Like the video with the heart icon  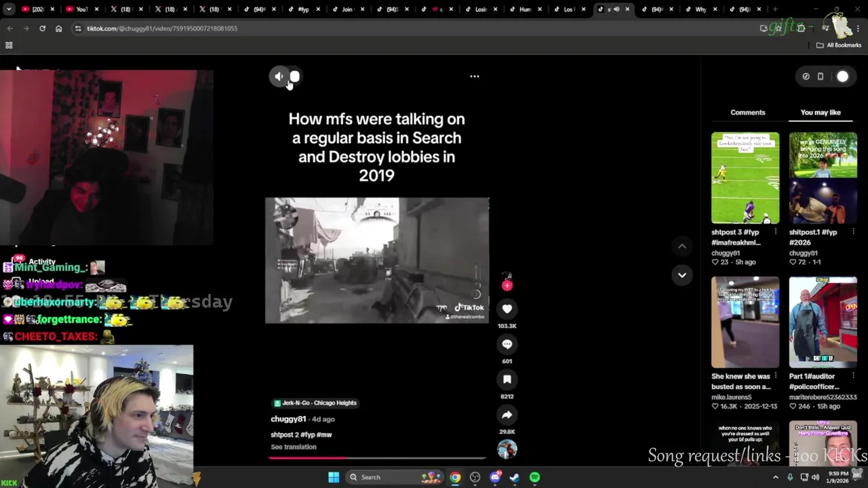click(x=507, y=309)
